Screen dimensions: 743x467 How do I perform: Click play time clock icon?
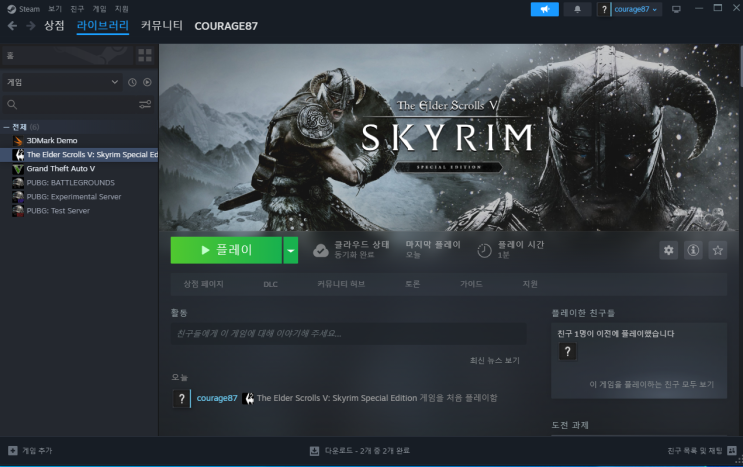[484, 251]
